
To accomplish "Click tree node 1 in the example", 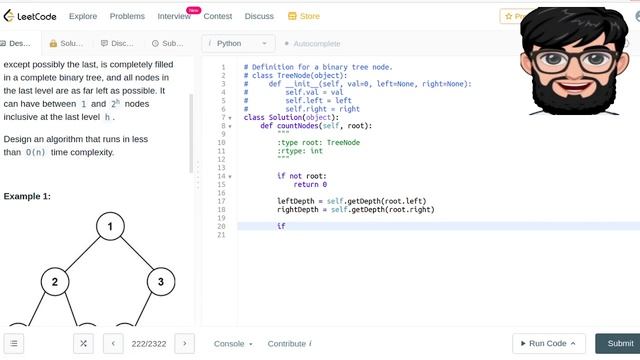I will pos(110,226).
